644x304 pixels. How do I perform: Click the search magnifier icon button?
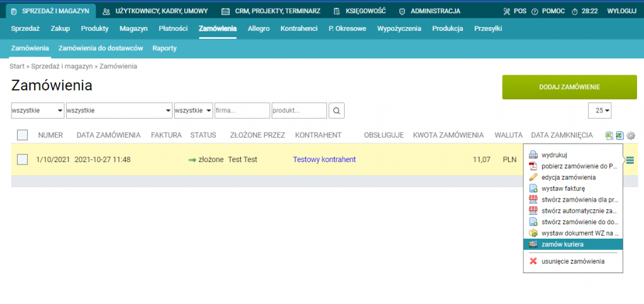[x=337, y=111]
